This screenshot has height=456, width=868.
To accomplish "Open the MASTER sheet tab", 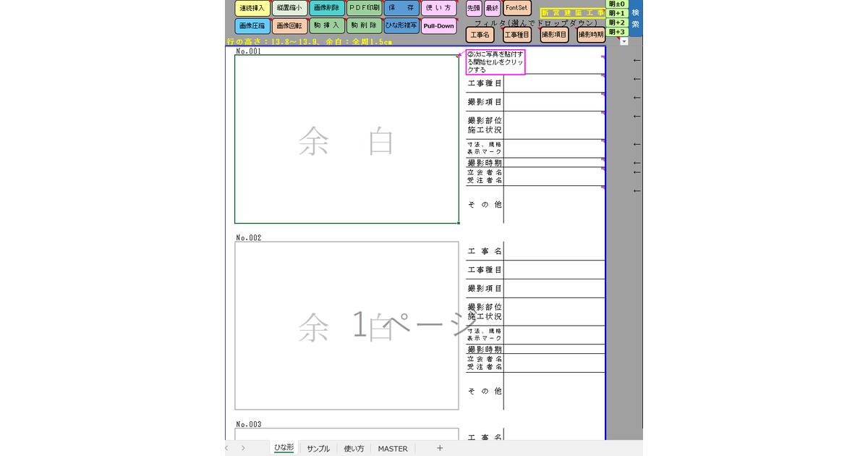I will [x=392, y=449].
